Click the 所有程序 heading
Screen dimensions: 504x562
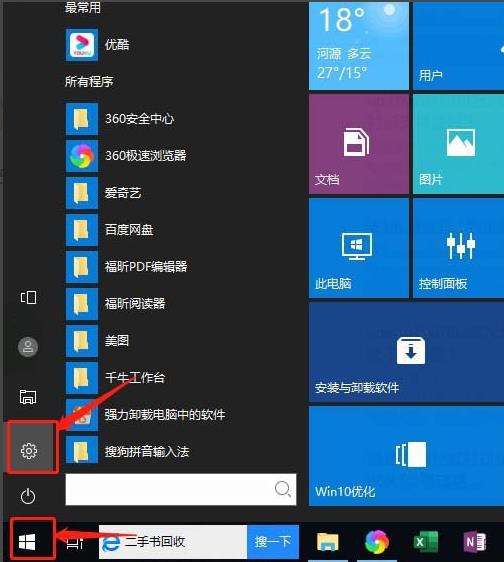[89, 81]
